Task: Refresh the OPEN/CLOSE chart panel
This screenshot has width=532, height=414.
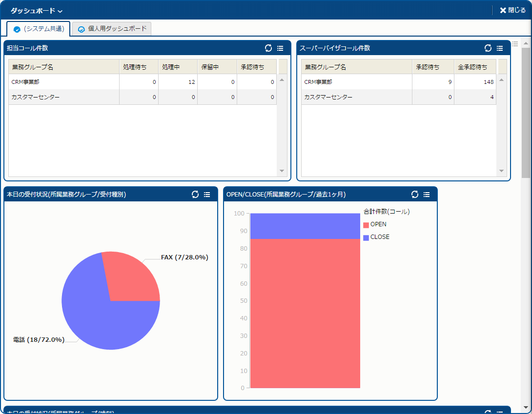Action: point(415,194)
